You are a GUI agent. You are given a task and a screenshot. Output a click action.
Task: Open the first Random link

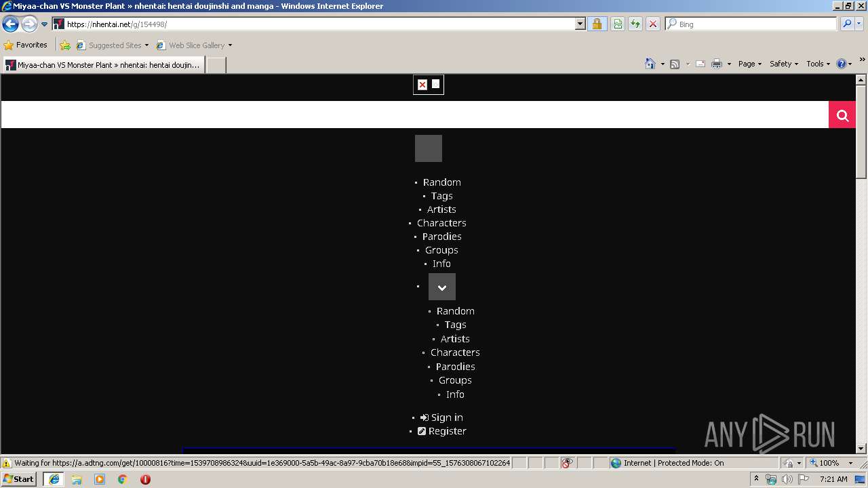[x=441, y=182]
